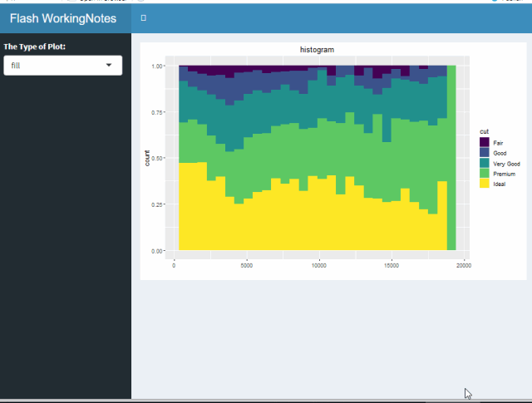Click the 'count' y-axis label
The width and height of the screenshot is (532, 403).
[147, 158]
